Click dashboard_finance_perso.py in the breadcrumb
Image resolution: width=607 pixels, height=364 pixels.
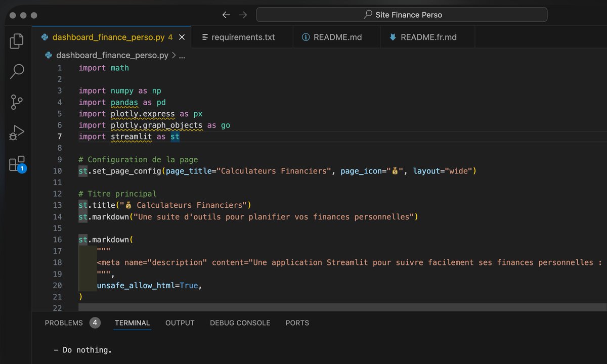[112, 55]
